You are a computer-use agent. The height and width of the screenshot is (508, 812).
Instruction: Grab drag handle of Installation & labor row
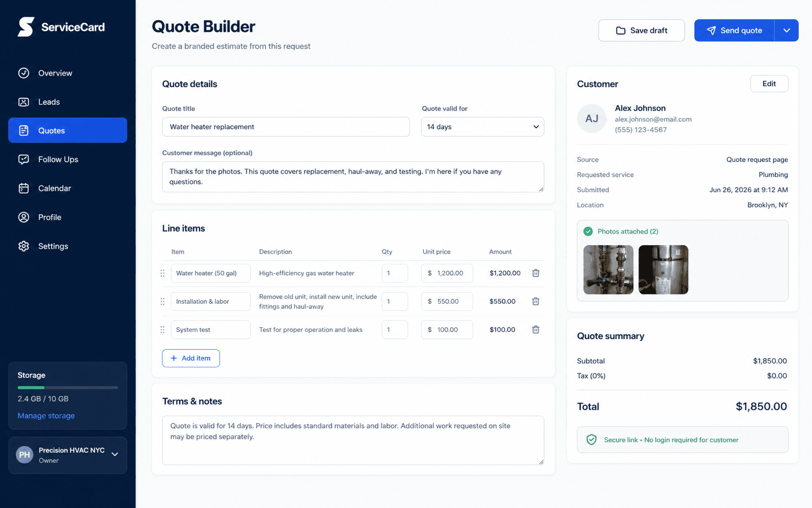click(x=162, y=301)
